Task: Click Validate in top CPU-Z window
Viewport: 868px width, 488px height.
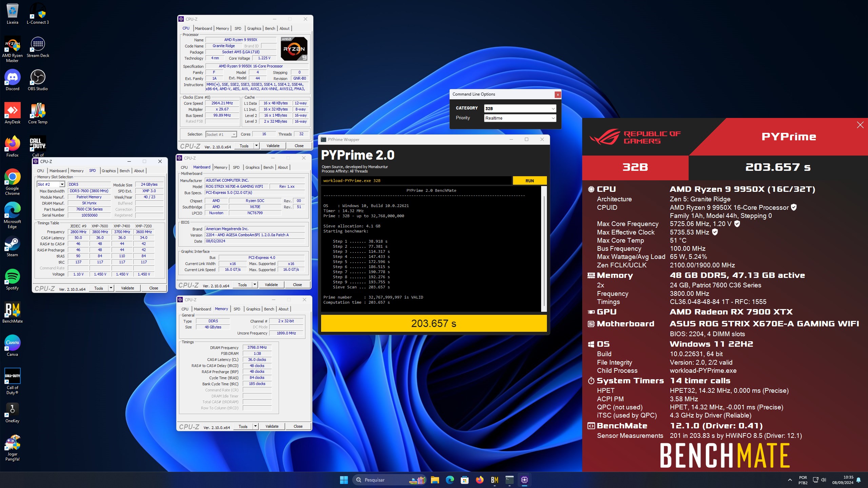Action: click(273, 146)
